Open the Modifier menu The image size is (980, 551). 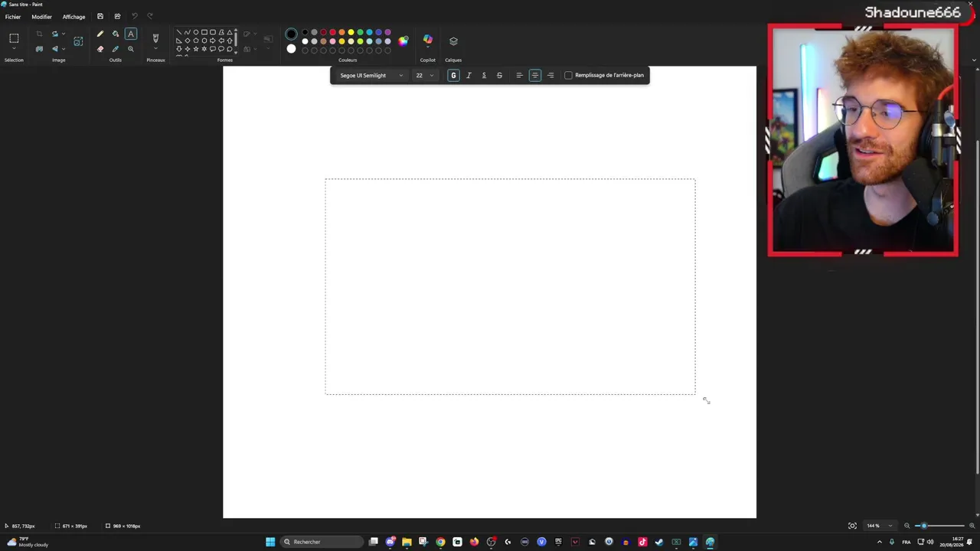41,17
